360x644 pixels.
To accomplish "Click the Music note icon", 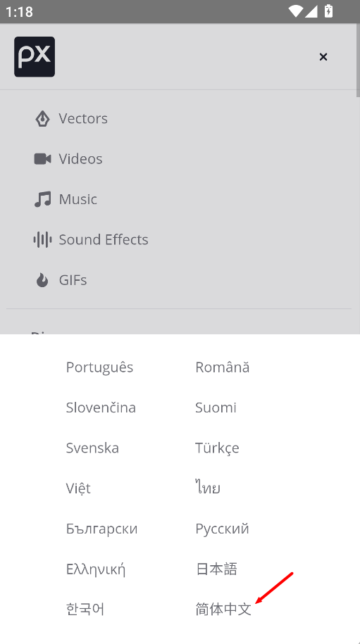I will 42,199.
